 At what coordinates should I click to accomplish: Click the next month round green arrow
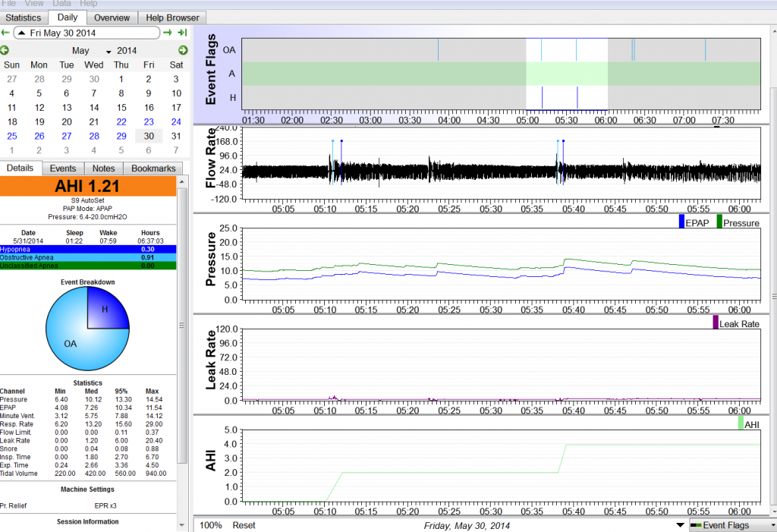click(182, 50)
